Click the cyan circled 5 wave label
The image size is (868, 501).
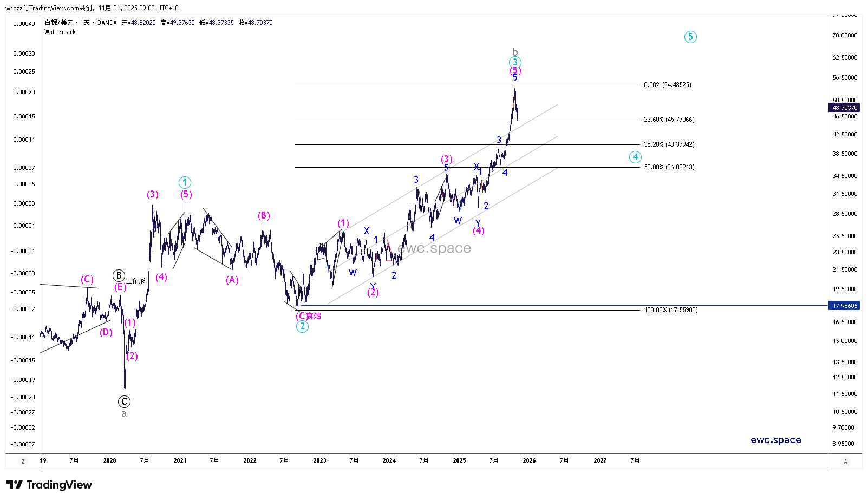click(690, 37)
